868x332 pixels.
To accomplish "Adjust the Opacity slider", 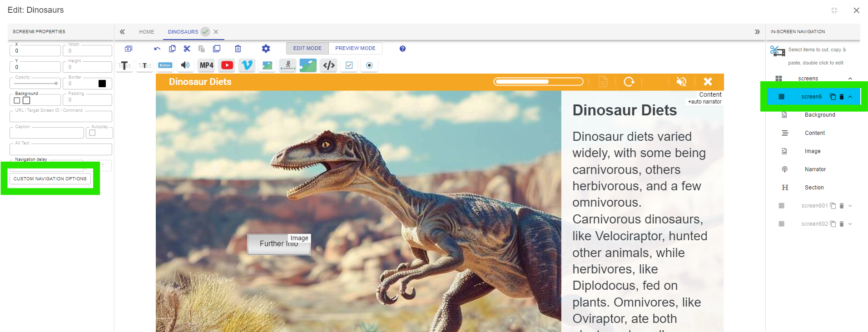I will tap(36, 84).
